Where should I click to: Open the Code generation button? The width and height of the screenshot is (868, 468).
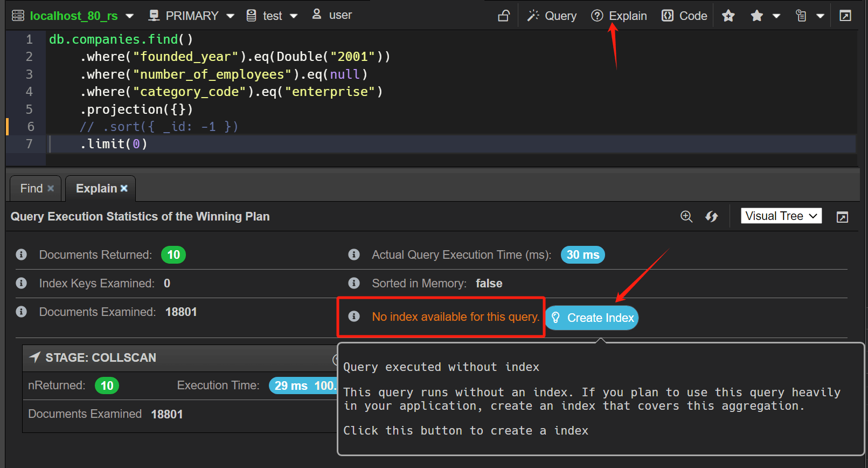pos(684,16)
